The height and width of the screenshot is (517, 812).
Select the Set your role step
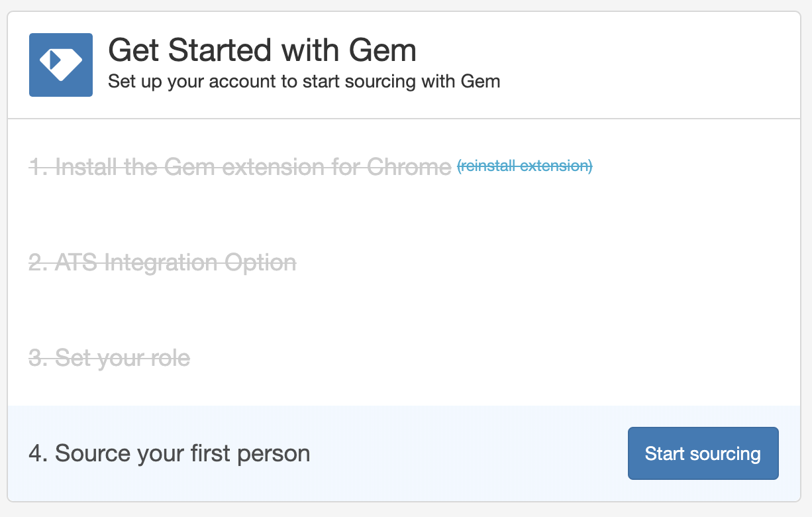(109, 358)
